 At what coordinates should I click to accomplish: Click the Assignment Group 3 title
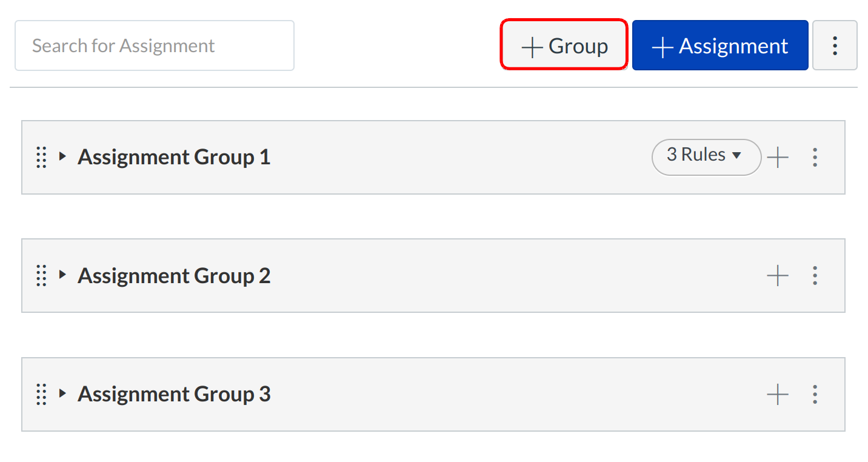[174, 394]
